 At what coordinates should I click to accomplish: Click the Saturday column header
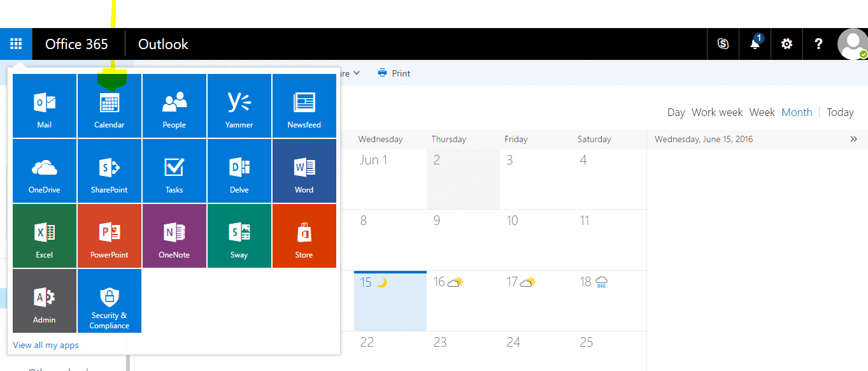[594, 139]
